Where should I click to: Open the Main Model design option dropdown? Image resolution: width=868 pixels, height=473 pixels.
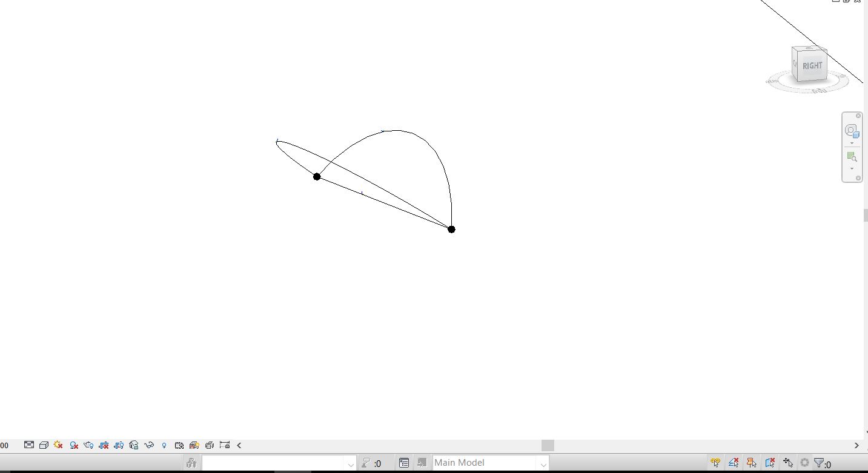point(543,463)
